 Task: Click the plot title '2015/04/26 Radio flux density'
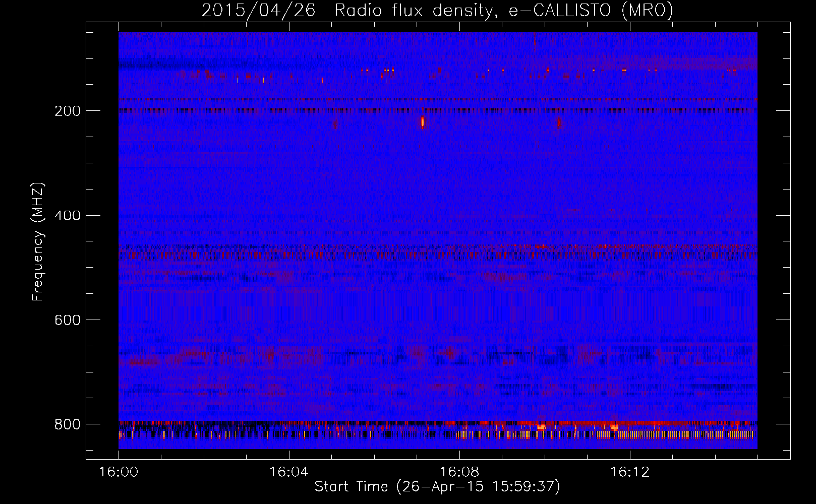click(x=347, y=10)
